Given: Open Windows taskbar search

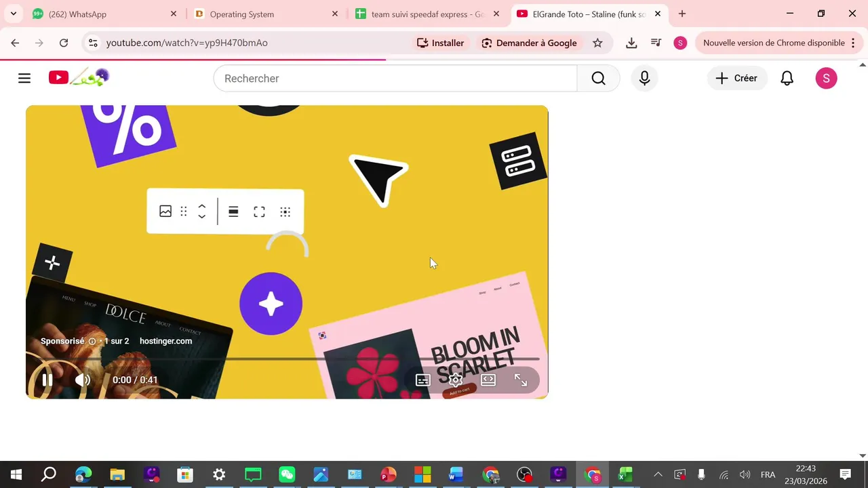Looking at the screenshot, I should tap(49, 474).
